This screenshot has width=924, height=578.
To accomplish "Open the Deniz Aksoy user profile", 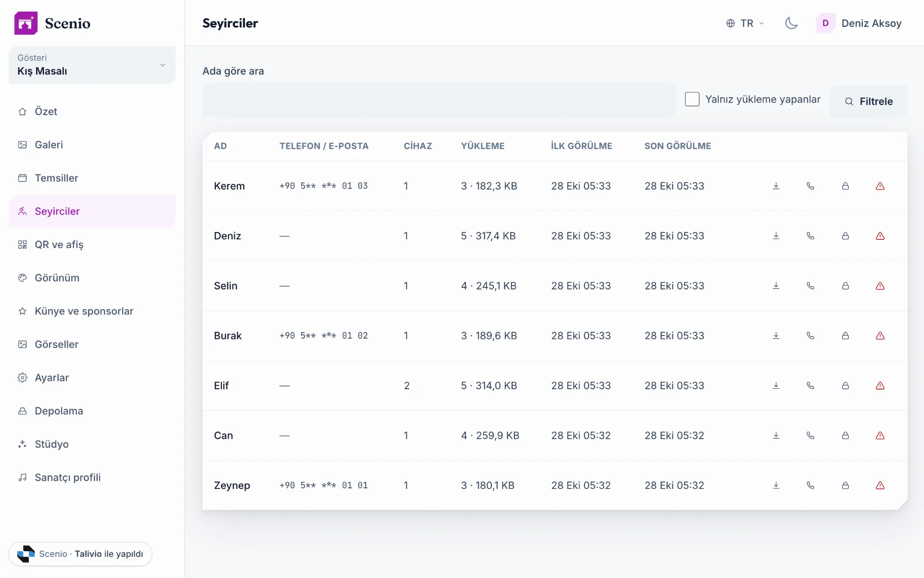I will (x=859, y=23).
